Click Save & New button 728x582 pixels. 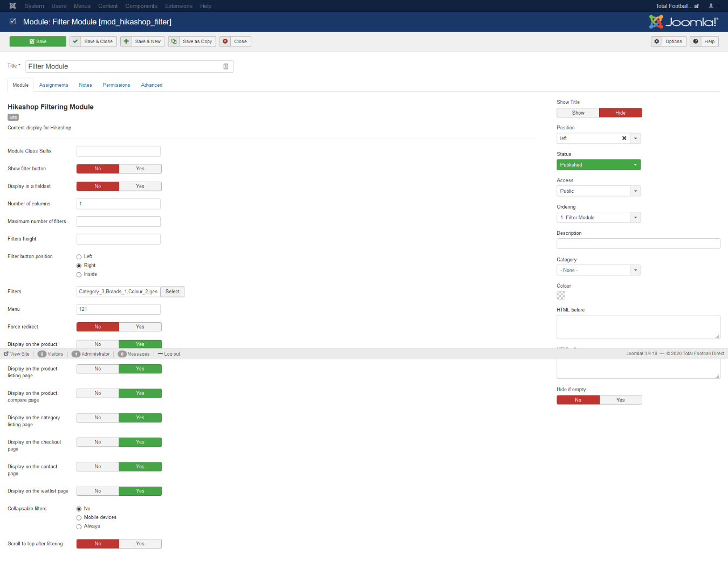[142, 41]
